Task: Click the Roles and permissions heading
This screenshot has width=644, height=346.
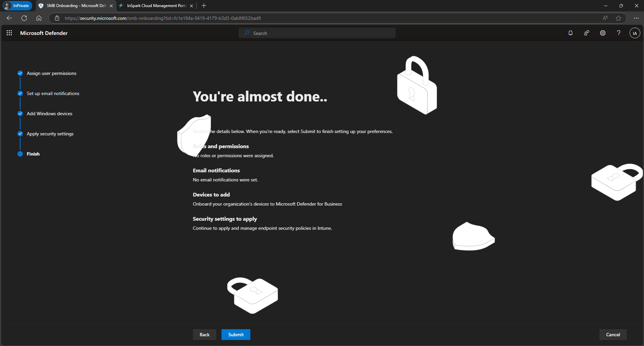Action: click(221, 146)
